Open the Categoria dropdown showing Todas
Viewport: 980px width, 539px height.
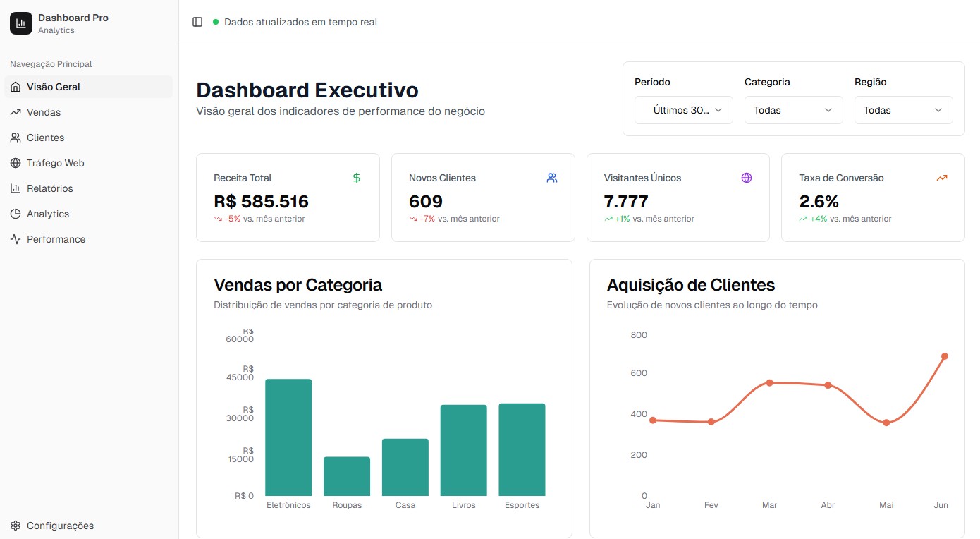coord(793,110)
